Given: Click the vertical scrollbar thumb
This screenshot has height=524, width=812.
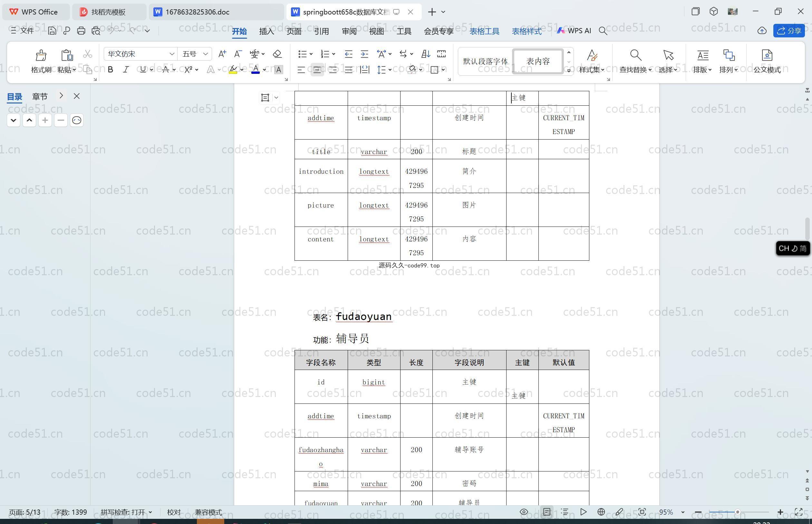Looking at the screenshot, I should coord(807,229).
